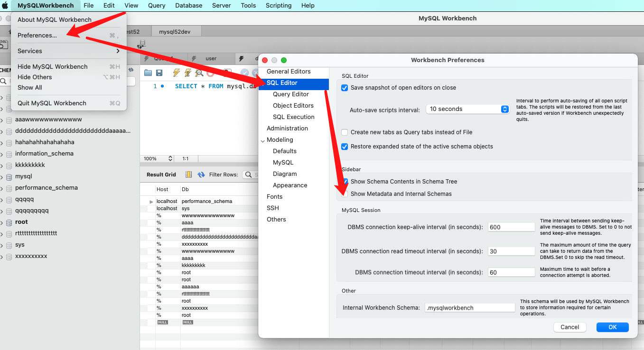Viewport: 644px width, 350px height.
Task: Open the Query menu in the menu bar
Action: (x=157, y=5)
